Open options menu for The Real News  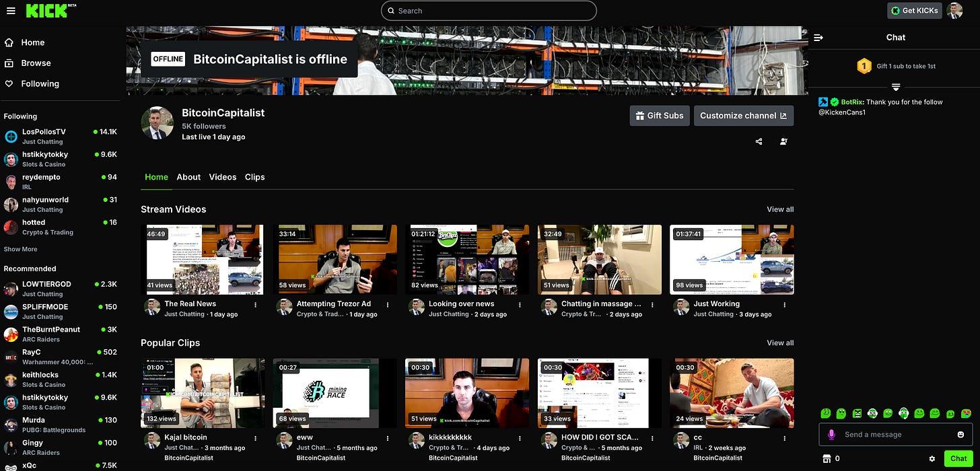(256, 305)
